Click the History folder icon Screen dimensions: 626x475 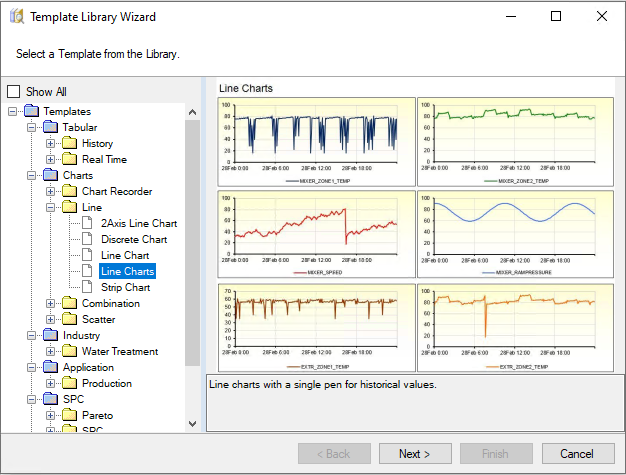pyautogui.click(x=69, y=143)
